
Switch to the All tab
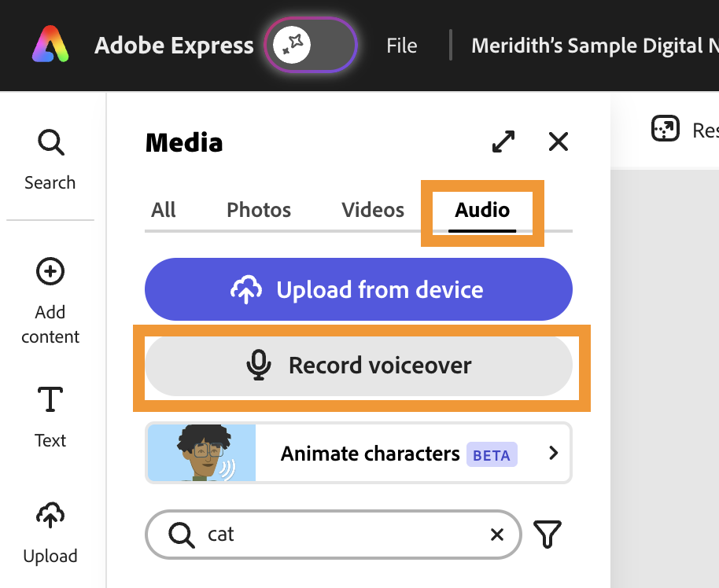(x=164, y=210)
